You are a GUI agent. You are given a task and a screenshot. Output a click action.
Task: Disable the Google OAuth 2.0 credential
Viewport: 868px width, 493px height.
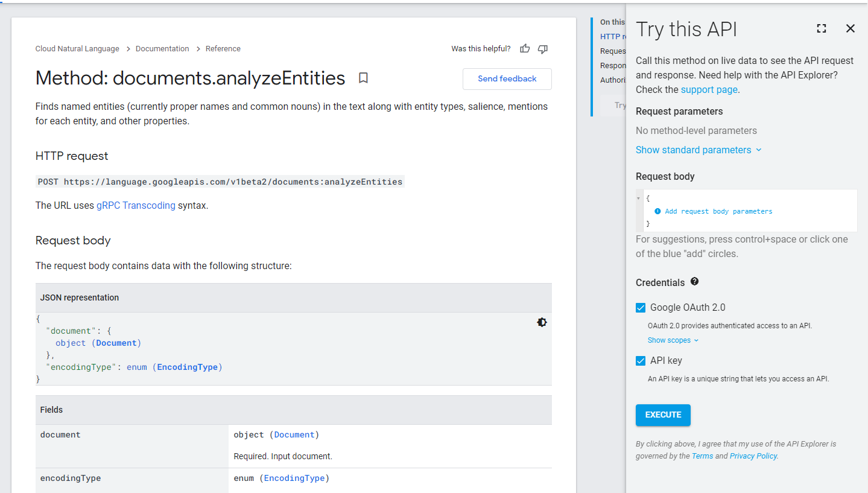(x=640, y=307)
